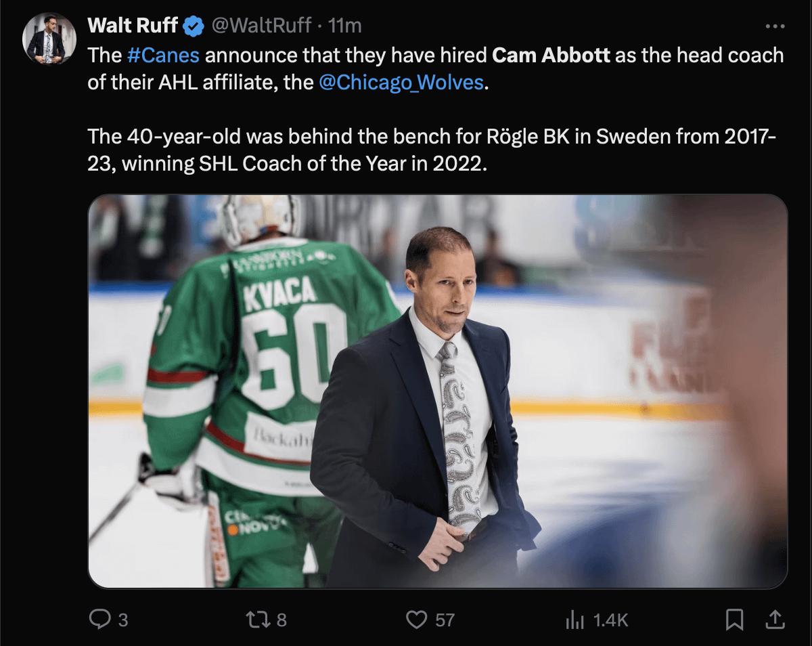Click the repost count "8"

[281, 620]
